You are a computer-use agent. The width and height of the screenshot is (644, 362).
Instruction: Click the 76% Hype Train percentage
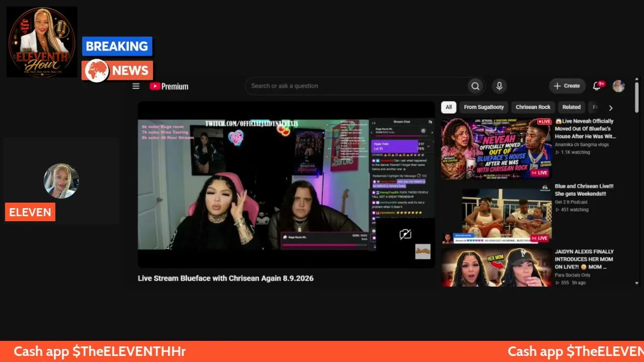(x=421, y=149)
